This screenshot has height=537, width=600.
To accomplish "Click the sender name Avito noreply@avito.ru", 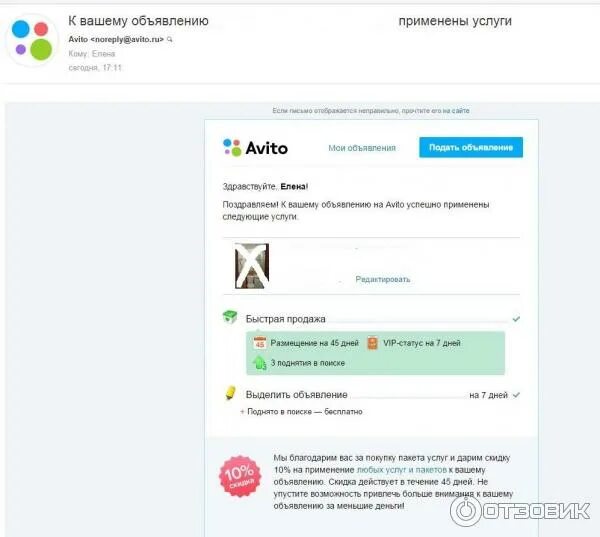I will click(x=116, y=39).
